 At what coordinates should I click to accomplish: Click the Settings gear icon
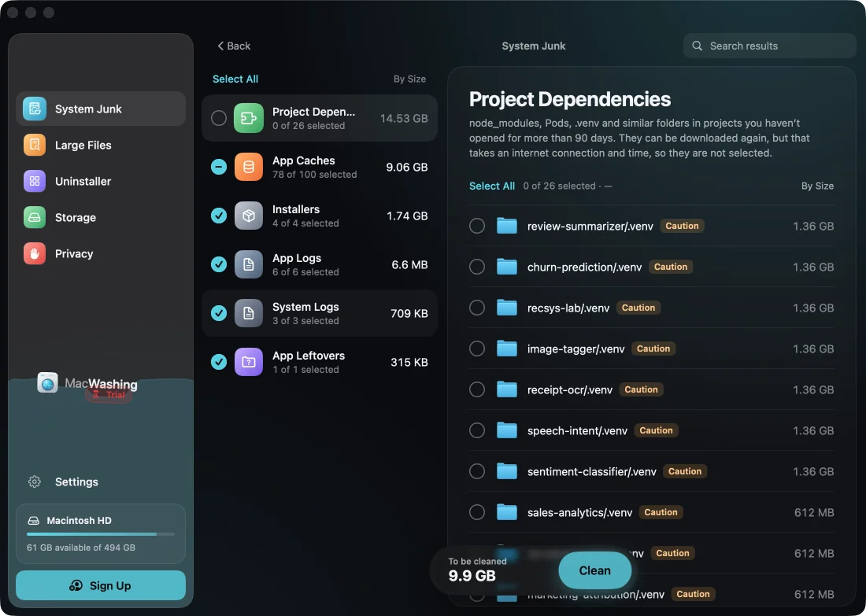[34, 482]
